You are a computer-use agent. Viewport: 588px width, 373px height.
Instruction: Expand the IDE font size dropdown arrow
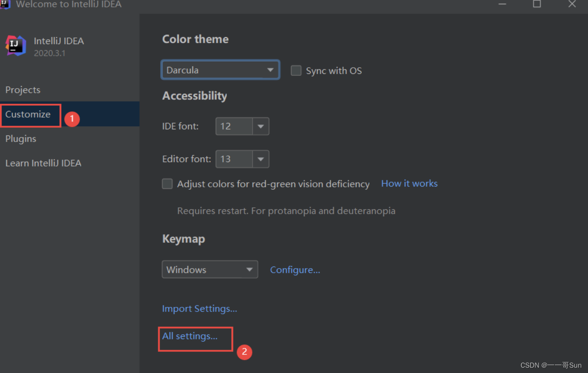tap(261, 127)
